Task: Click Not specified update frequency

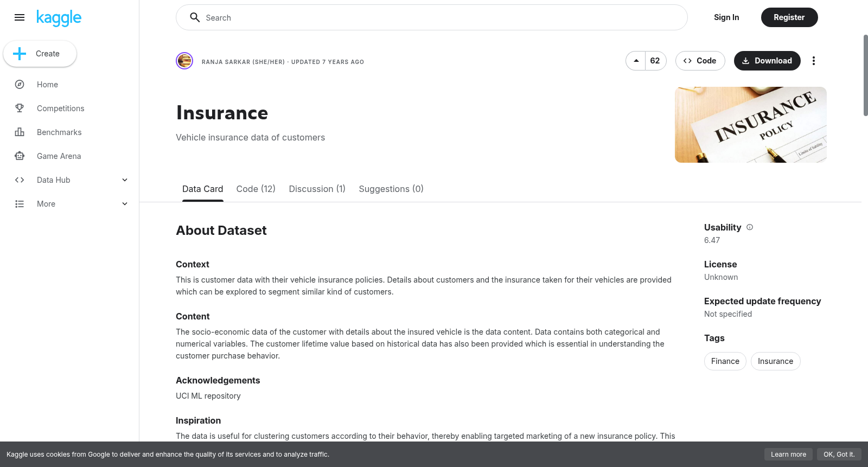Action: [728, 314]
